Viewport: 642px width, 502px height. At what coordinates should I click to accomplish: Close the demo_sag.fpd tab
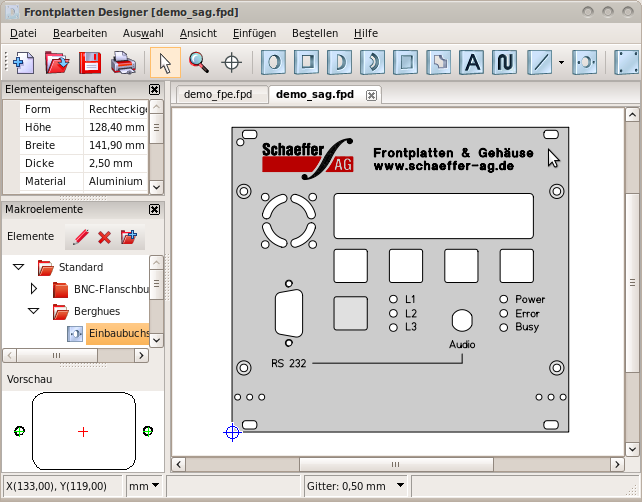click(371, 95)
